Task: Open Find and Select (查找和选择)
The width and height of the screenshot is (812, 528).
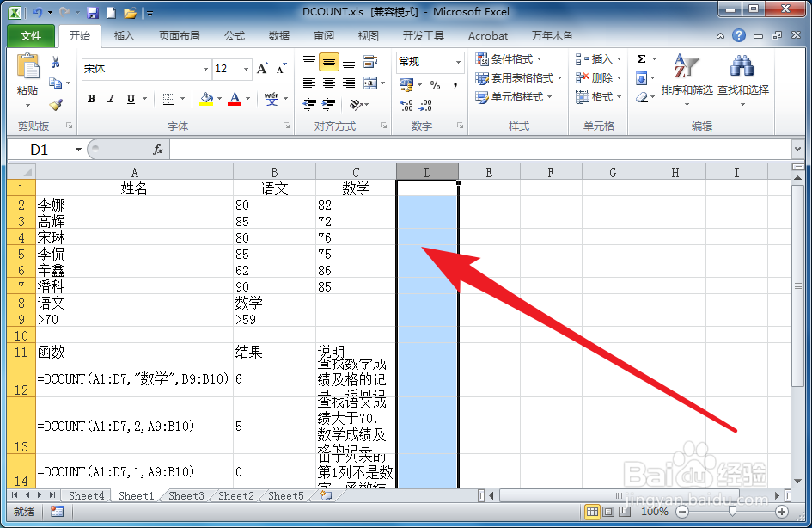Action: 742,79
